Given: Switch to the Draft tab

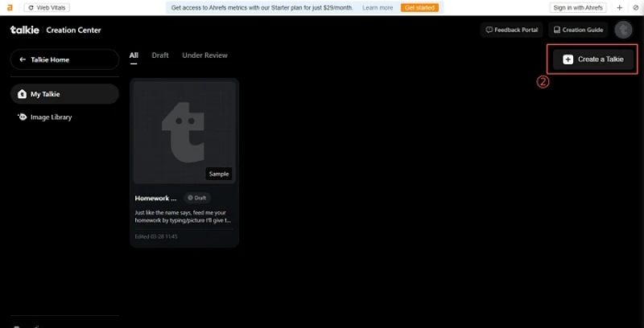Looking at the screenshot, I should 160,55.
